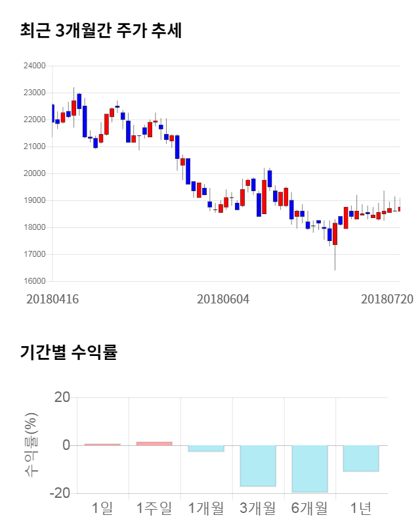Click the 1일 return bar
Screen dimensions: 420x532
[102, 445]
